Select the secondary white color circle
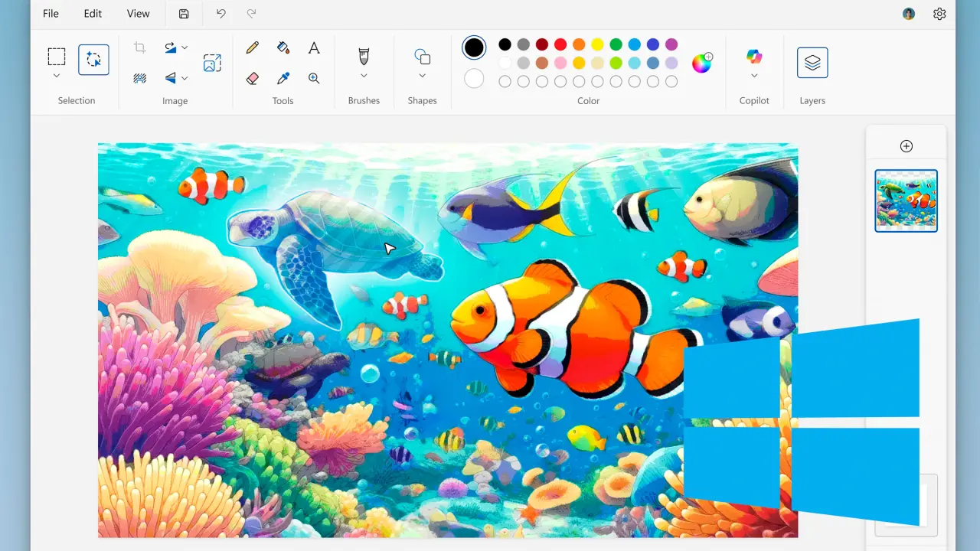 474,78
